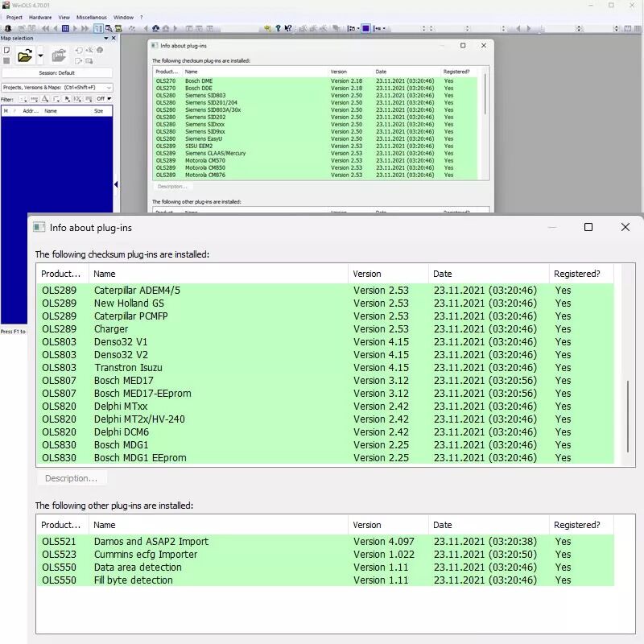Collapse the Map selection panel via its chevron
The image size is (644, 644).
pos(106,38)
